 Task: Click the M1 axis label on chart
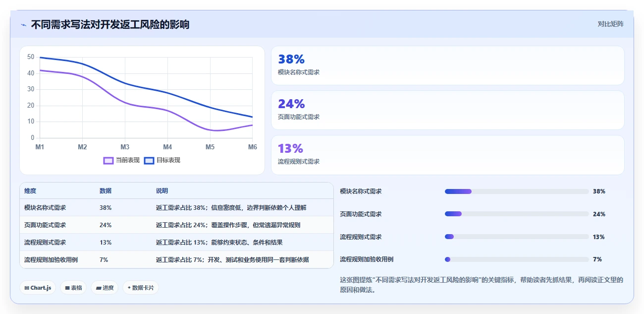[x=40, y=147]
